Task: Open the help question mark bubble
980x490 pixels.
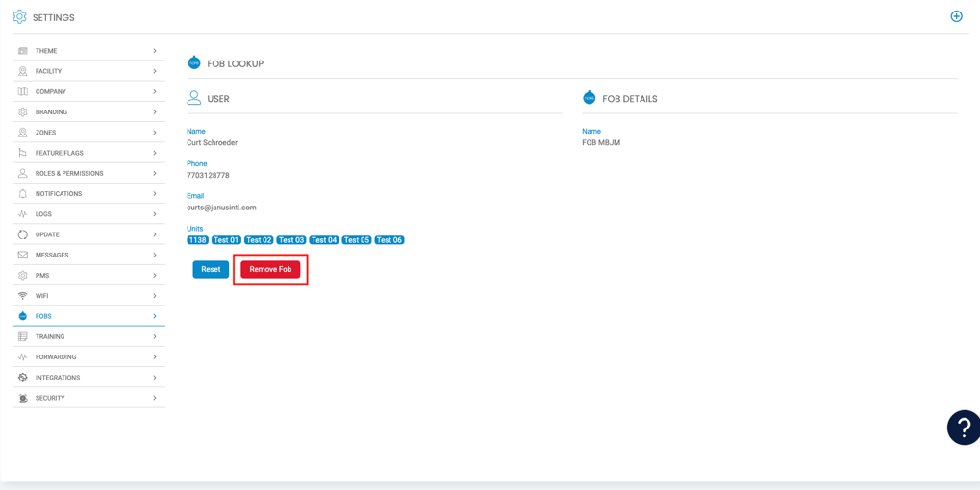Action: tap(963, 428)
